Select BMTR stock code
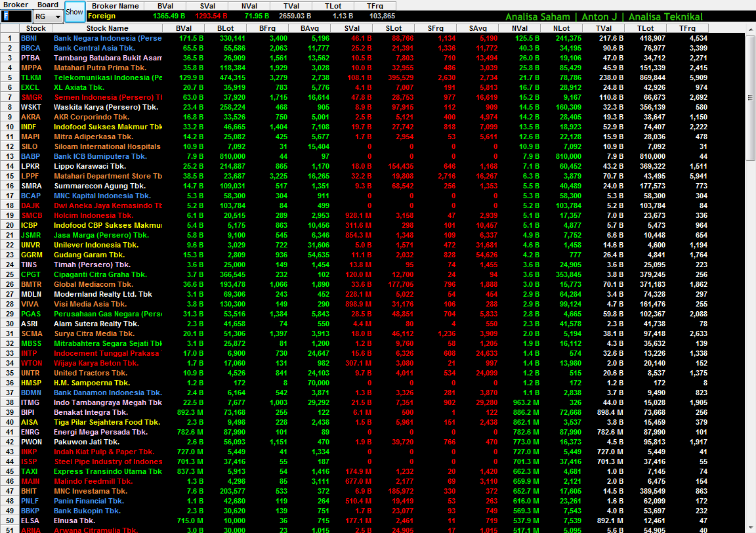Viewport: 756px width, 533px height. pyautogui.click(x=31, y=285)
